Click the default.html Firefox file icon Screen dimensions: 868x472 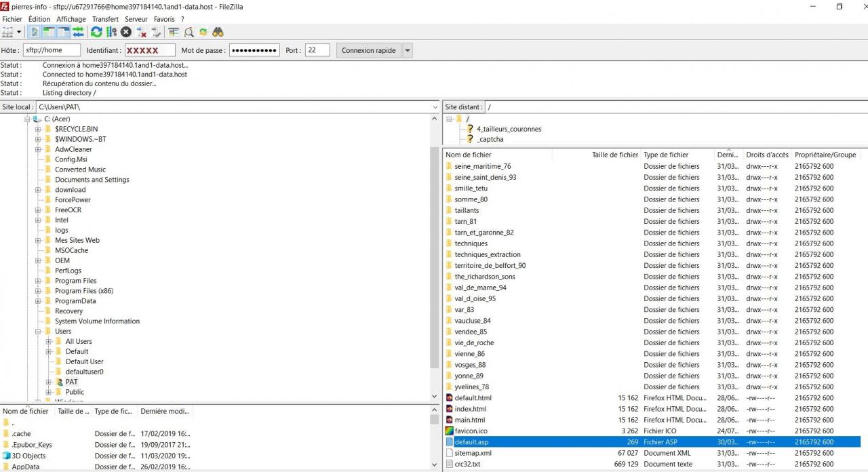click(449, 397)
